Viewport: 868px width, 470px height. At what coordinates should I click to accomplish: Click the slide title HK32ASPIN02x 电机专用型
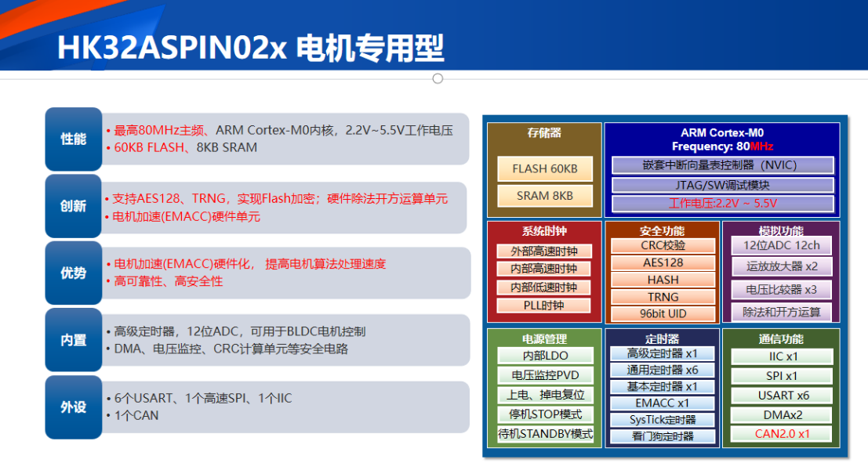pos(251,48)
